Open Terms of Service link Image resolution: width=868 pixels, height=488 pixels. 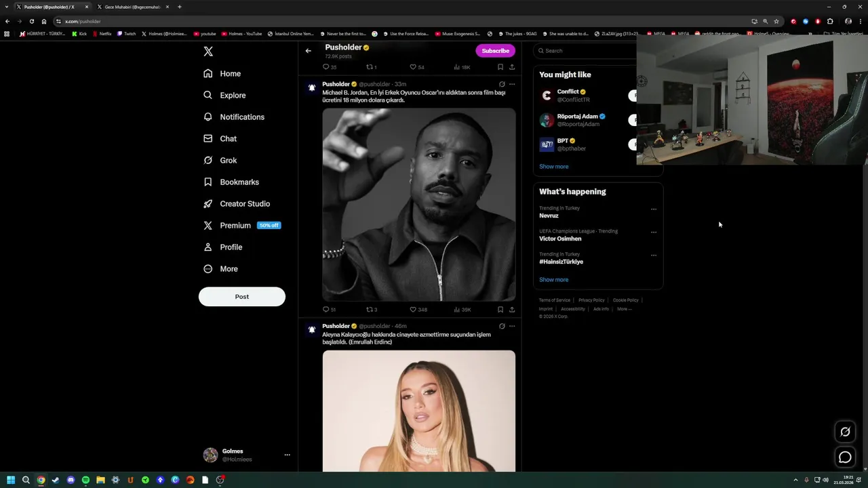click(555, 300)
